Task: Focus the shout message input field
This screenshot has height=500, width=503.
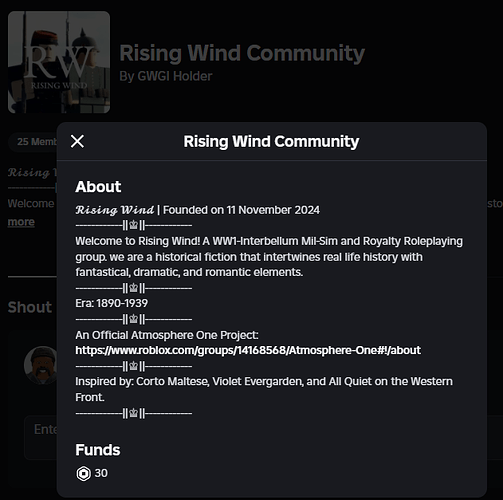Action: (42, 437)
